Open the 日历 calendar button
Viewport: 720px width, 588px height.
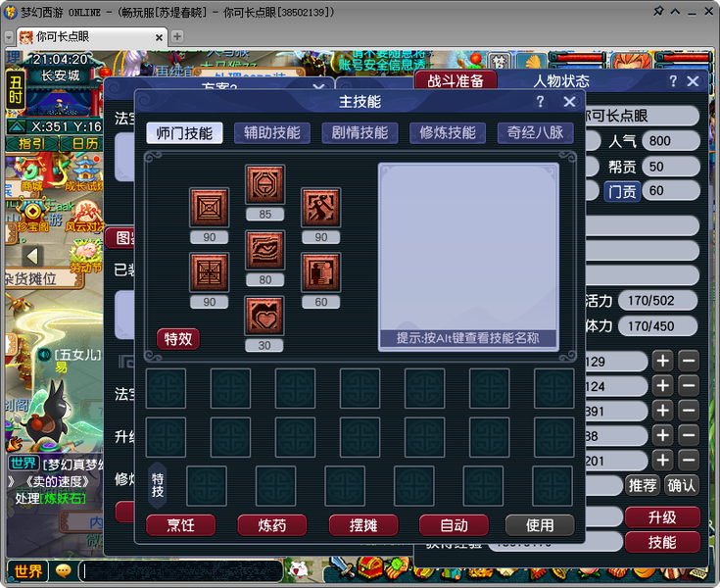[x=84, y=144]
